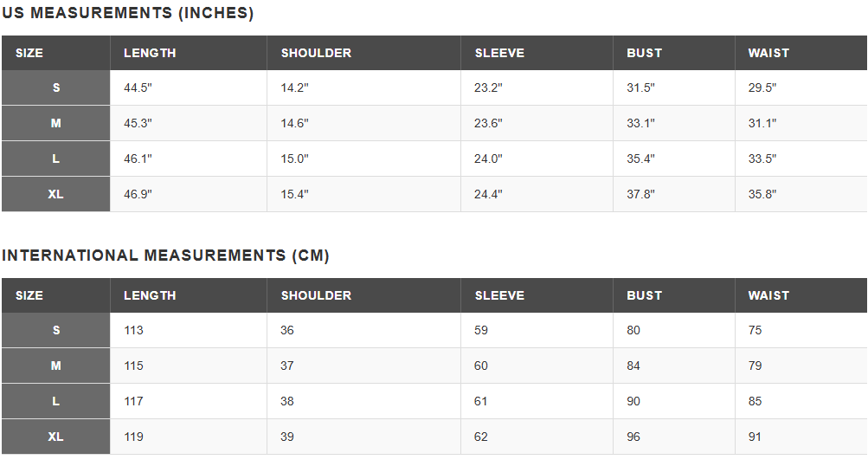The width and height of the screenshot is (868, 466).
Task: Click BUST header in the CM table
Action: coord(644,295)
